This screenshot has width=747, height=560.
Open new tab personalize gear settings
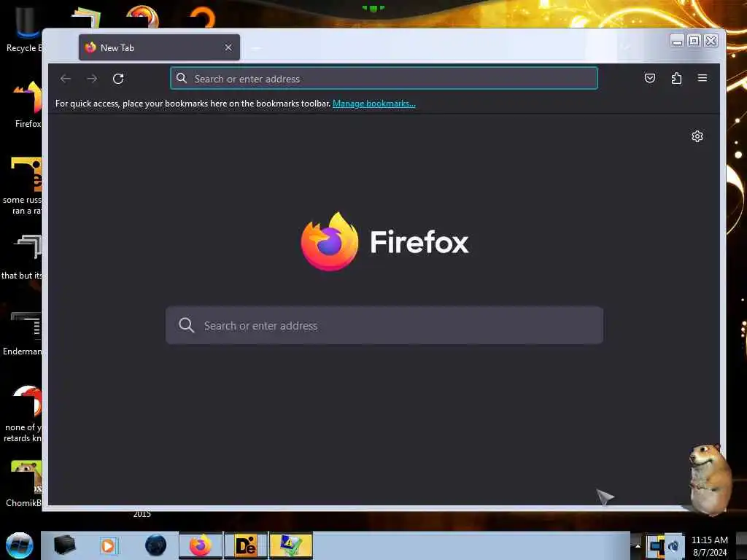pos(697,136)
